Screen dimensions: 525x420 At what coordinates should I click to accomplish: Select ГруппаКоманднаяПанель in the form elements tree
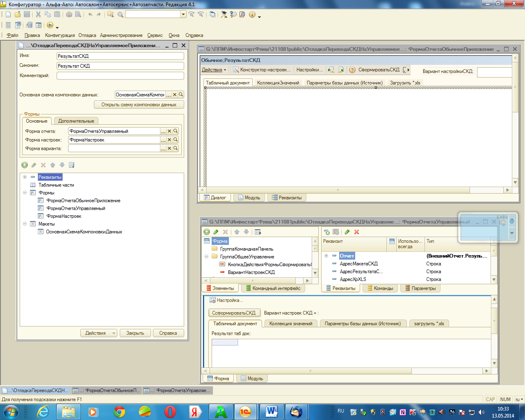247,249
